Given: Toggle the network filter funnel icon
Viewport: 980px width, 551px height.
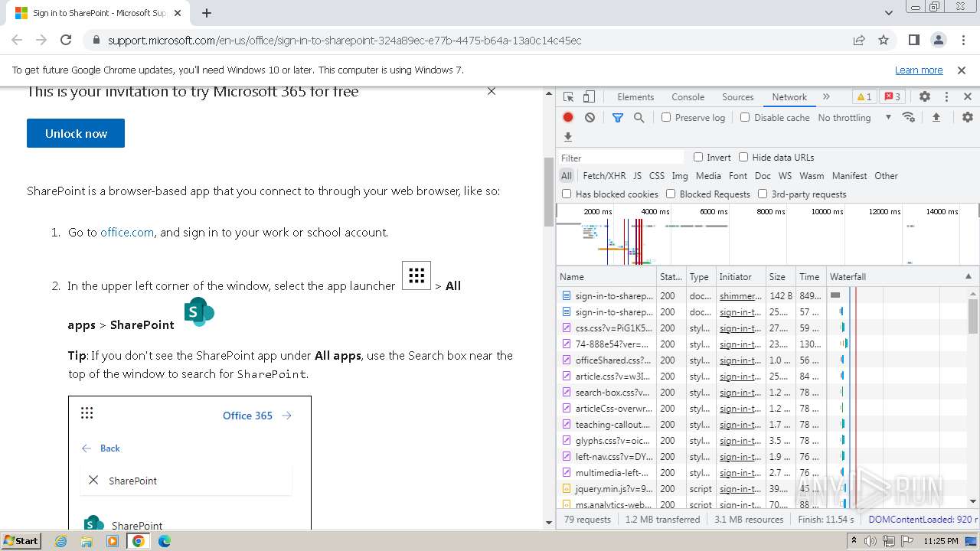Looking at the screenshot, I should point(618,117).
